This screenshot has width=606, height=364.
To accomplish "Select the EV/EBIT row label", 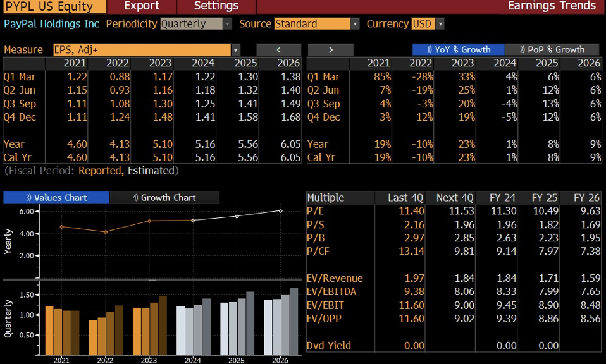I will 325,305.
